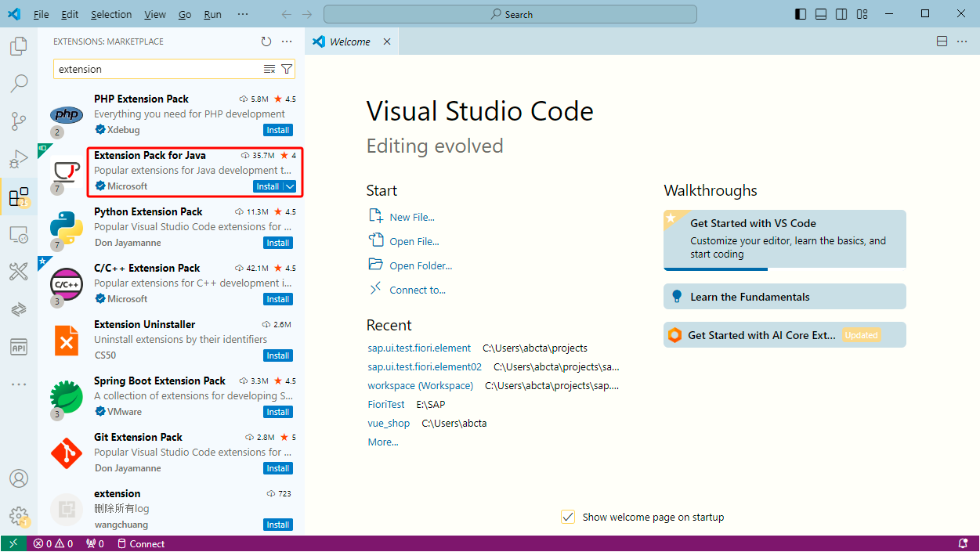Open the Selection menu

coord(111,14)
